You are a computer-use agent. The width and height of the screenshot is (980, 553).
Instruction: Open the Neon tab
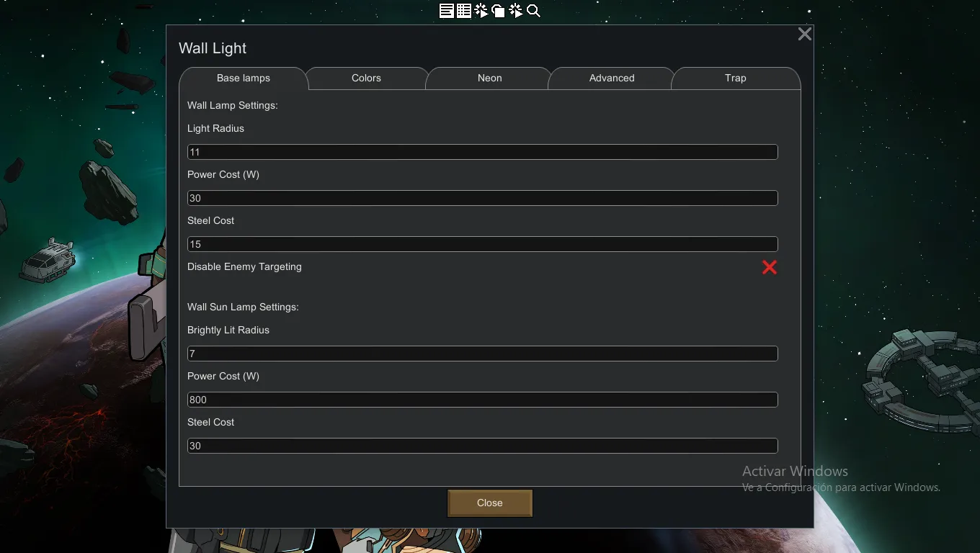point(490,78)
